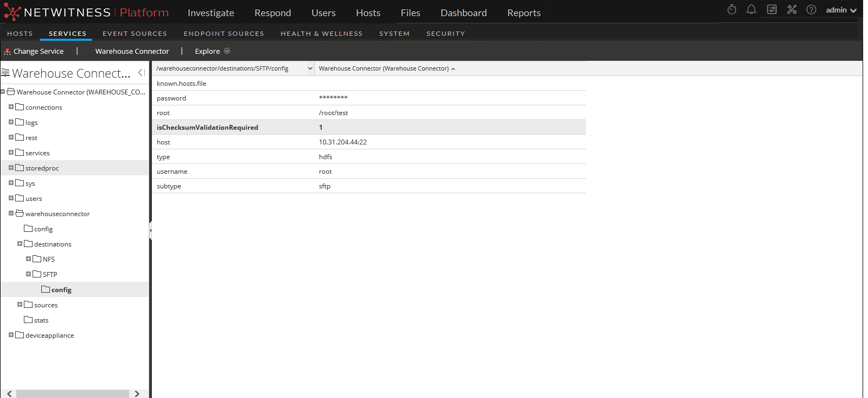The height and width of the screenshot is (398, 868).
Task: Open the jobs tray icon
Action: tap(771, 9)
